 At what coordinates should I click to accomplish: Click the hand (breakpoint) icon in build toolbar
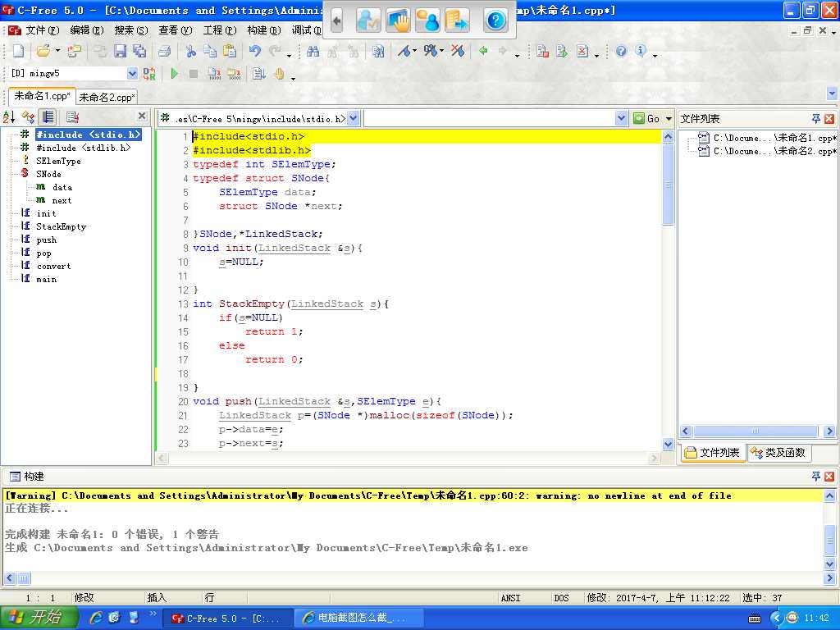[279, 74]
